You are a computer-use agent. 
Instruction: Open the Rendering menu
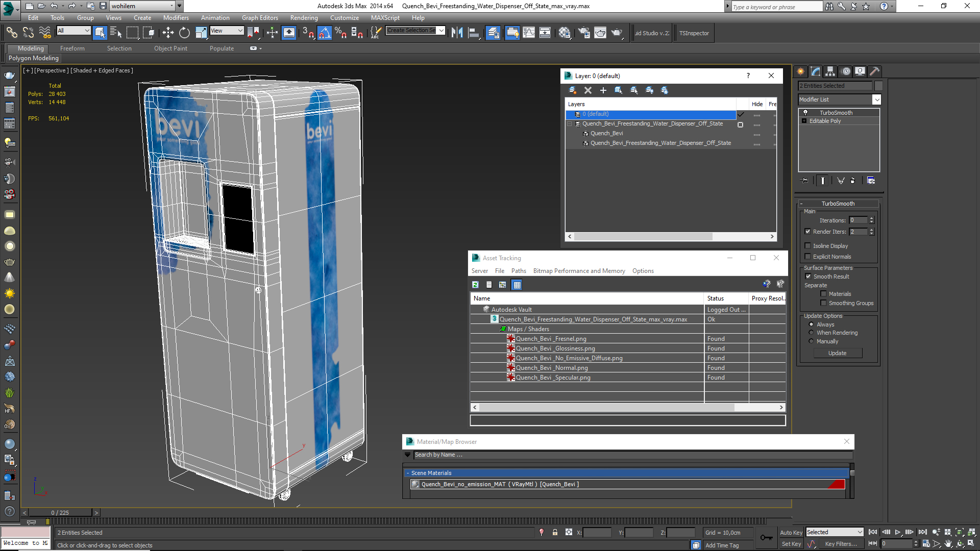304,18
